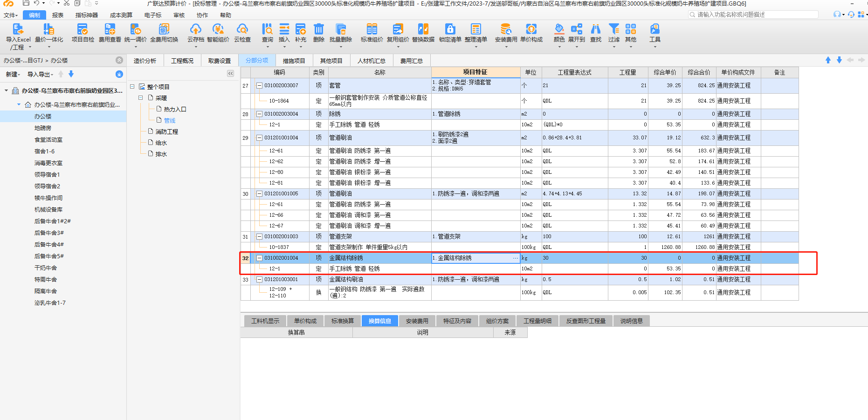
Task: Click 整理清单 organize list icon
Action: pyautogui.click(x=476, y=29)
